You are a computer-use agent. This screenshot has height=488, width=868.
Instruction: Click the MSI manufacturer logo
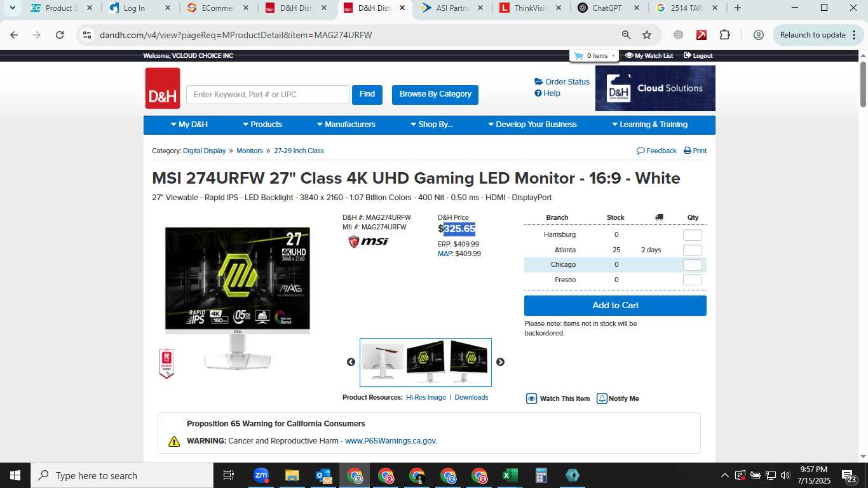coord(368,241)
